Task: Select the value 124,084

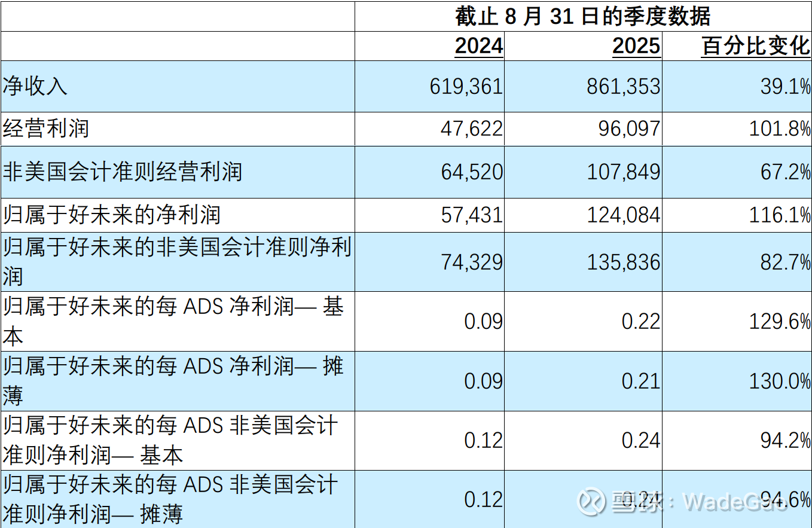Action: 624,215
